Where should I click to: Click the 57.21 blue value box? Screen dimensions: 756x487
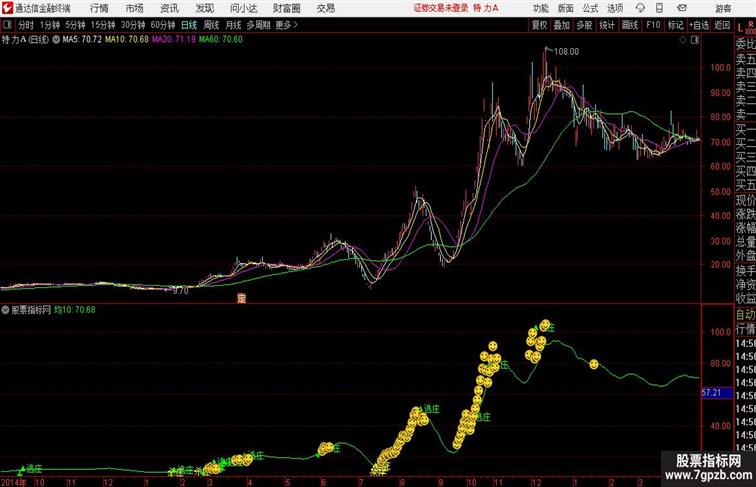pyautogui.click(x=716, y=393)
